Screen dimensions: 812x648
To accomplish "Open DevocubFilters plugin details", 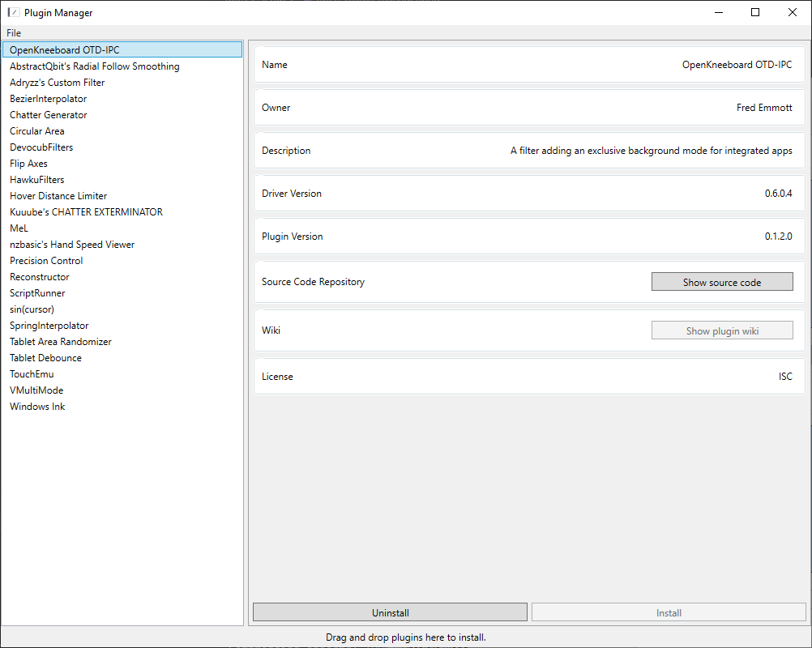I will [x=41, y=147].
